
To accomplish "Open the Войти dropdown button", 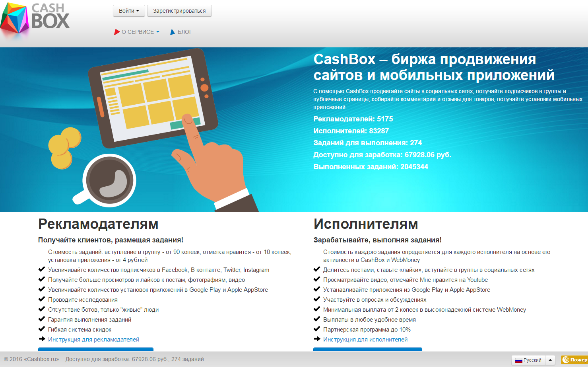I will tap(129, 11).
